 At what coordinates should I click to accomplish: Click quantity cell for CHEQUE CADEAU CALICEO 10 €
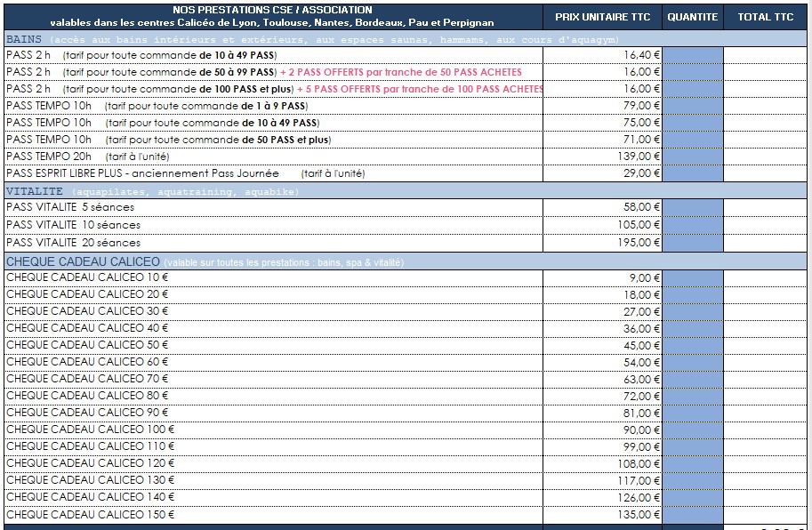click(x=693, y=278)
